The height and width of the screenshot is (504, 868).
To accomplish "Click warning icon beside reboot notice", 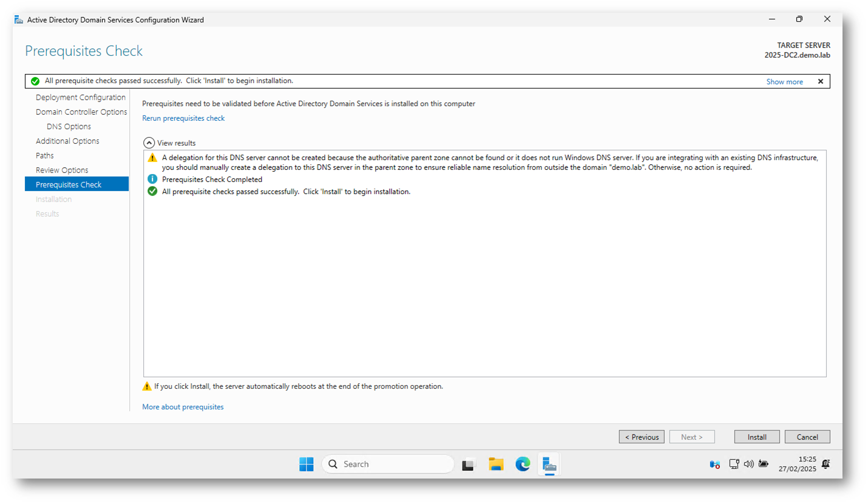I will pos(147,386).
